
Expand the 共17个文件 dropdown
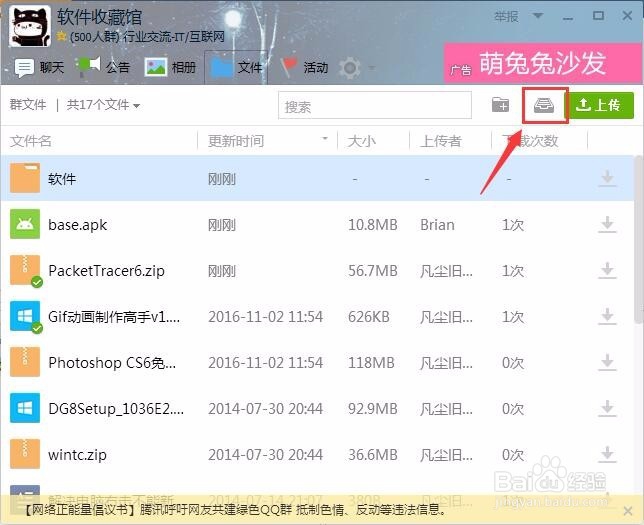coord(103,105)
